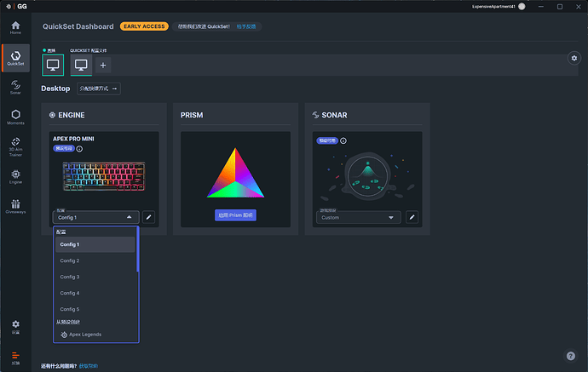Open the Desktop shortcut assignment dropdown
This screenshot has width=588, height=372.
[x=99, y=89]
